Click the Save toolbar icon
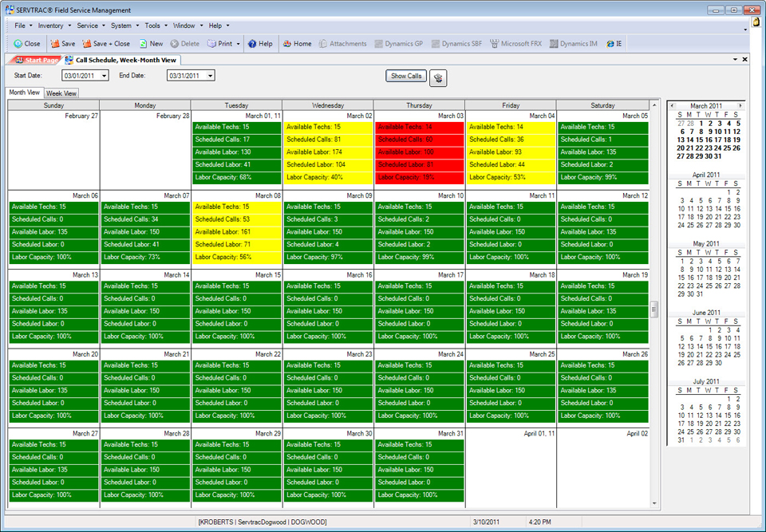766x532 pixels. [x=55, y=44]
